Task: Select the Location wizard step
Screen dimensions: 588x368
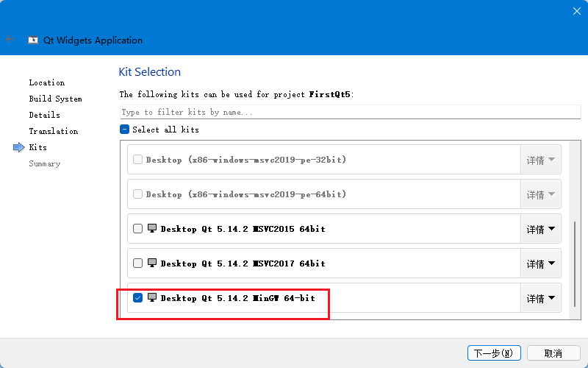Action: (x=47, y=82)
